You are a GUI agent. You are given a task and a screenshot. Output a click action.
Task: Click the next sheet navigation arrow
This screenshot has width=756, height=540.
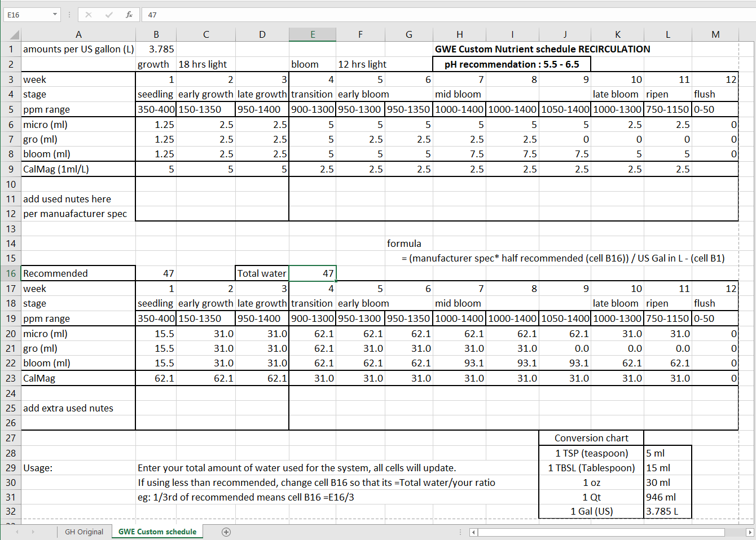tap(33, 532)
